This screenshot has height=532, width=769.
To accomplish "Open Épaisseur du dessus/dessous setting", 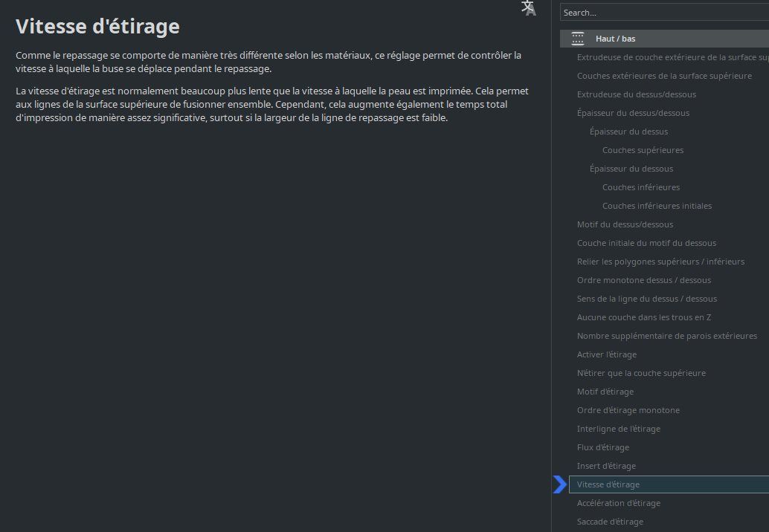I will pos(633,113).
